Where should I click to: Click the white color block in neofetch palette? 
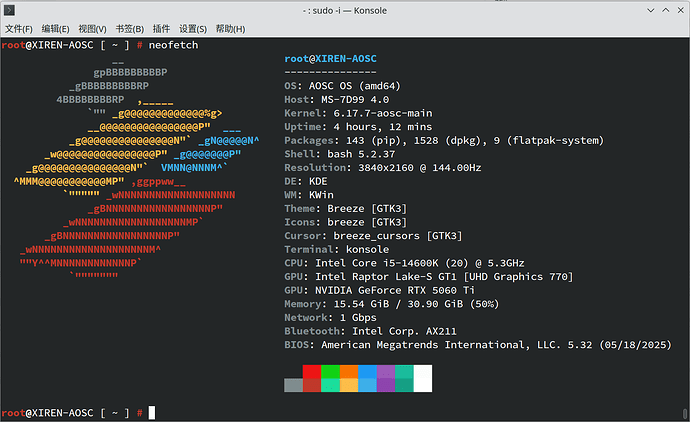pyautogui.click(x=423, y=378)
